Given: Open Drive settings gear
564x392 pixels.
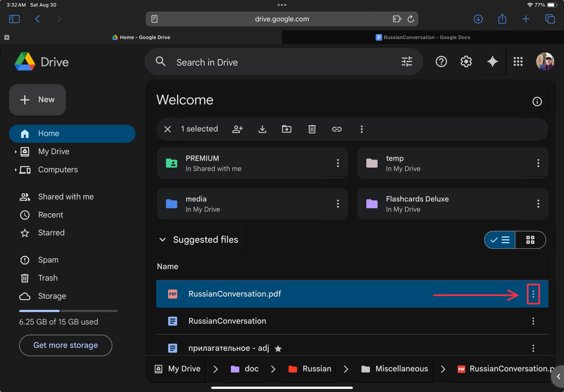Looking at the screenshot, I should (x=466, y=62).
